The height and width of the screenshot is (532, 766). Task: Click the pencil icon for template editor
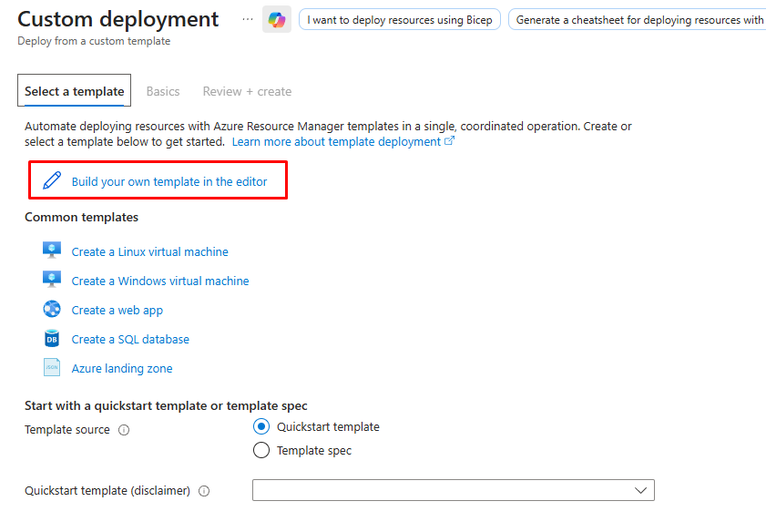pyautogui.click(x=52, y=180)
